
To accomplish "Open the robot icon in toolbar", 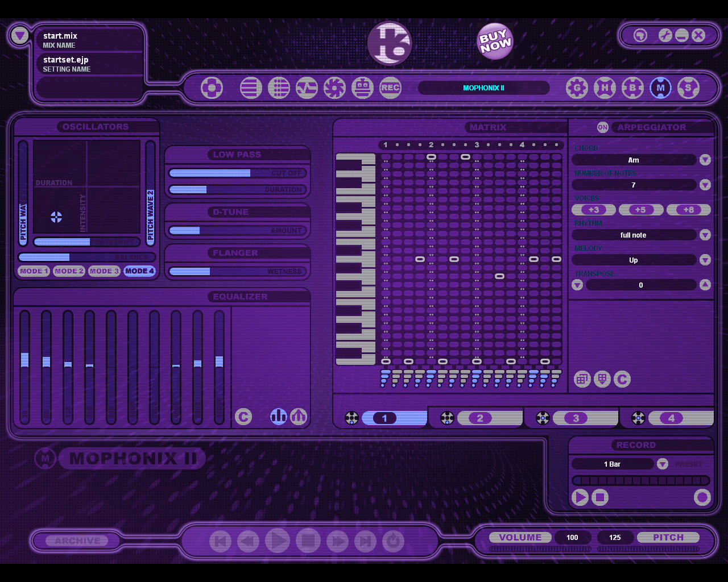I will click(362, 88).
